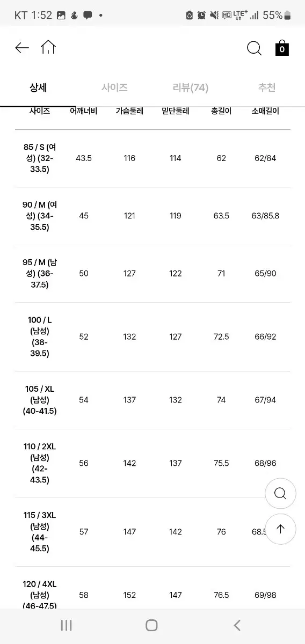Tap the scroll-to-top arrow button
Image resolution: width=305 pixels, height=644 pixels.
point(280,529)
